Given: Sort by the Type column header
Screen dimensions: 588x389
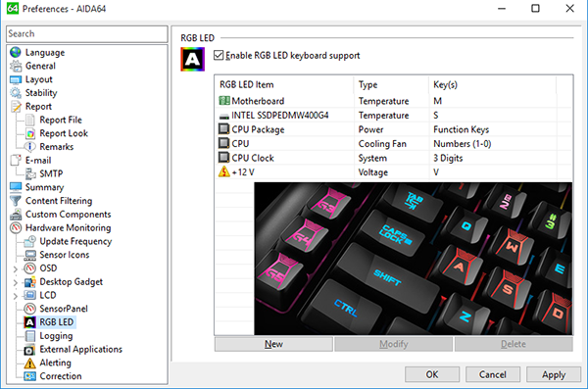Looking at the screenshot, I should (391, 85).
